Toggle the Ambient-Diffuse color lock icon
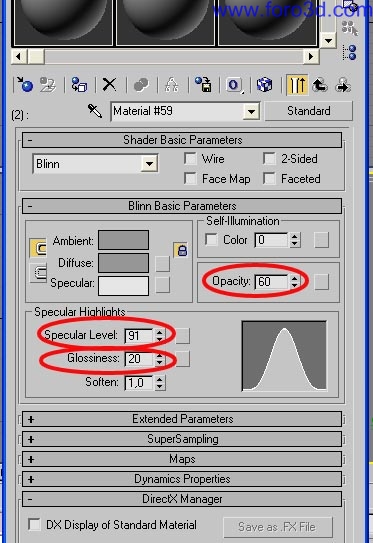 click(x=180, y=250)
